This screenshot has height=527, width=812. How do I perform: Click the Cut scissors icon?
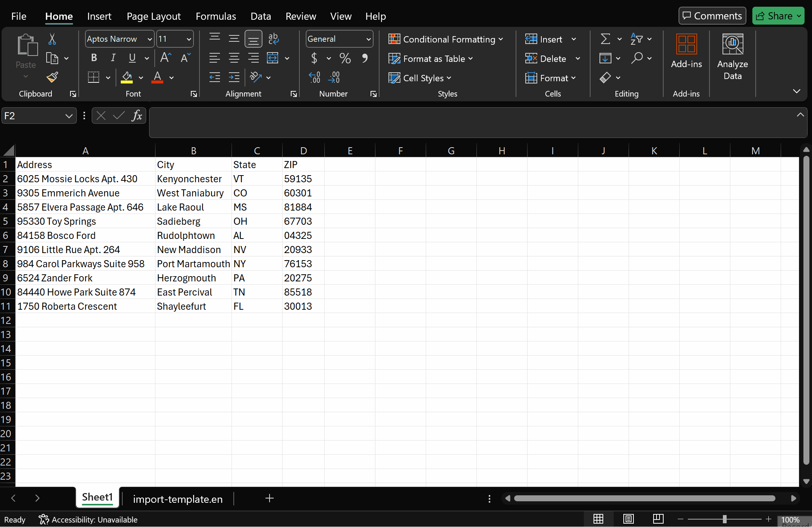[52, 39]
